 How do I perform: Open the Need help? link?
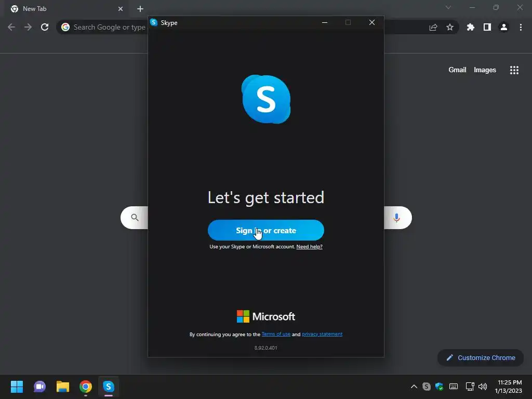309,247
